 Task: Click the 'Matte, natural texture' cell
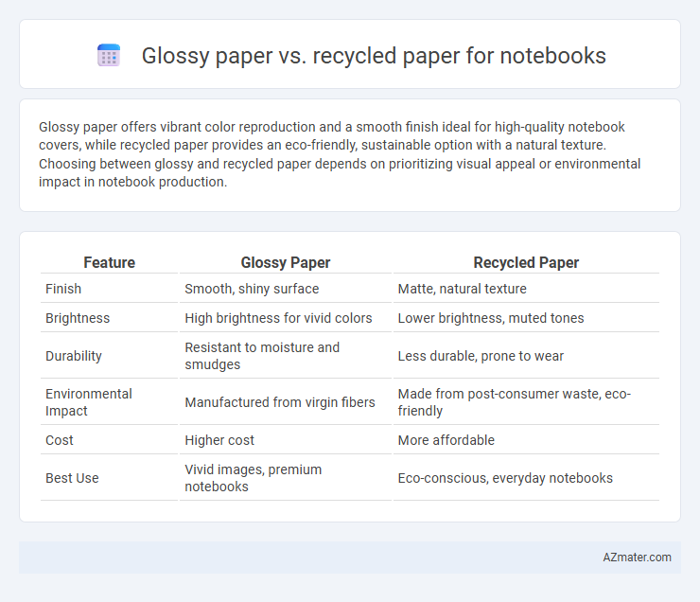point(526,289)
